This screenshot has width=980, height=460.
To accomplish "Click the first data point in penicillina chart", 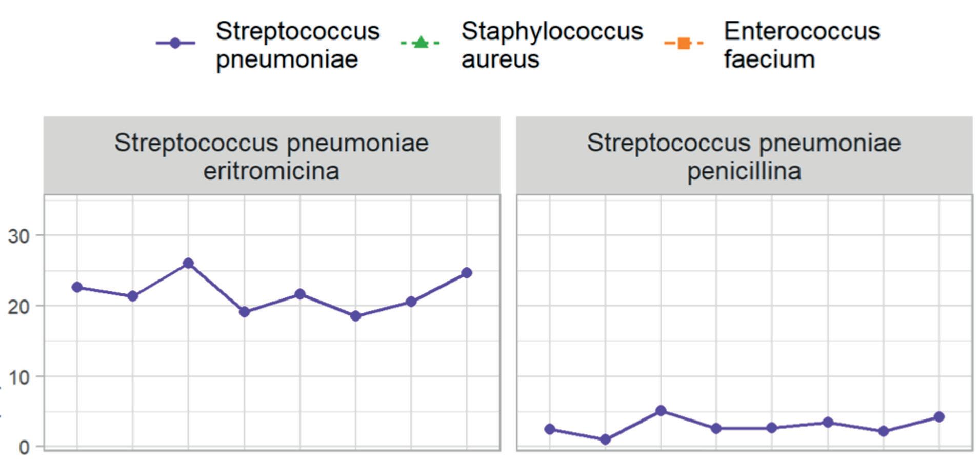I will [550, 429].
